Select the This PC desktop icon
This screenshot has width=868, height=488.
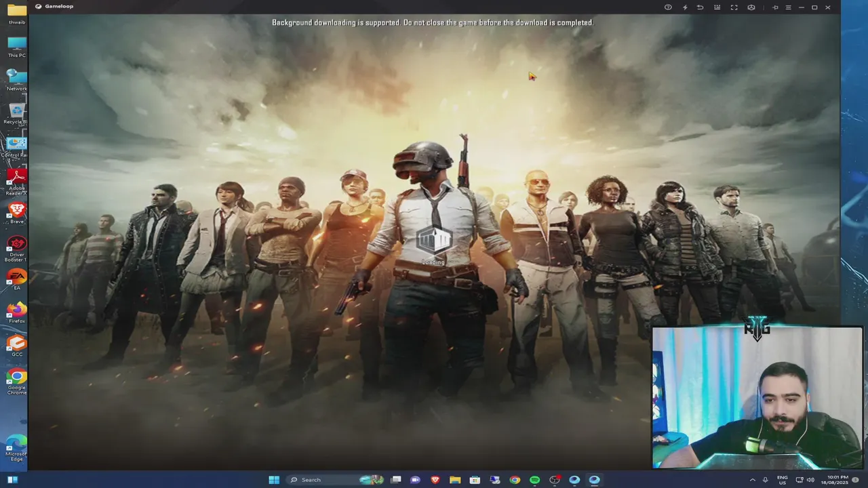point(16,47)
